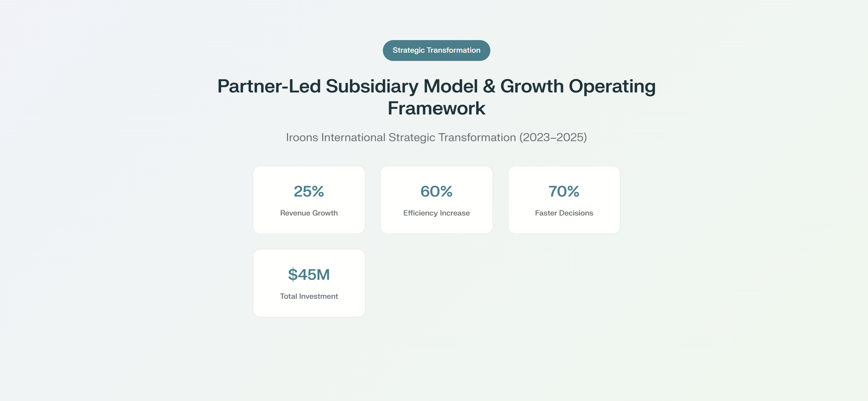Click the Efficiency Increase label
The image size is (868, 401).
pos(436,213)
